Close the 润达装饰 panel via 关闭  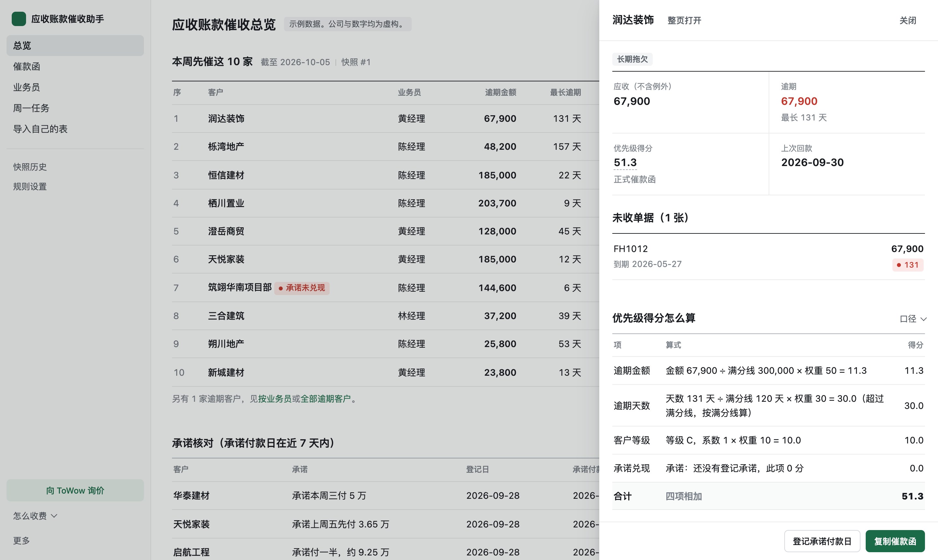click(907, 21)
